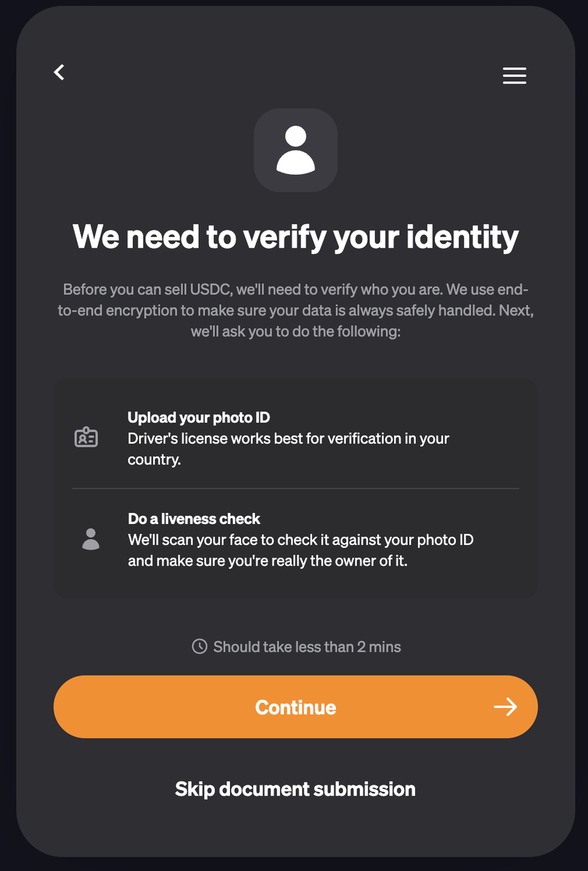Click the "Should take less than 2 mins" text
The image size is (588, 871).
(x=307, y=646)
